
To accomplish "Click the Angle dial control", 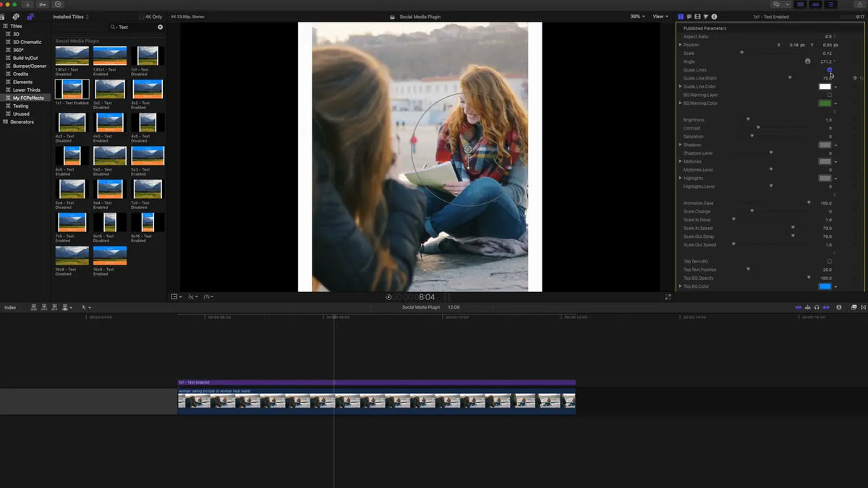I will (808, 61).
